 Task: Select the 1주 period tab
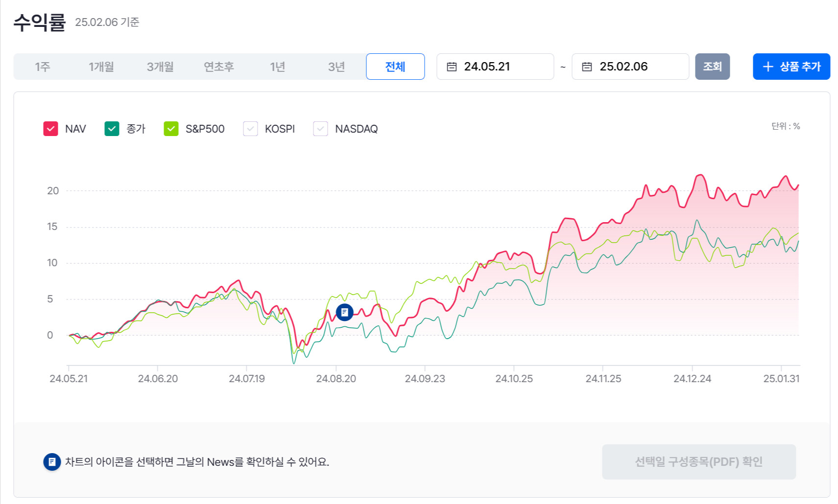click(x=43, y=67)
